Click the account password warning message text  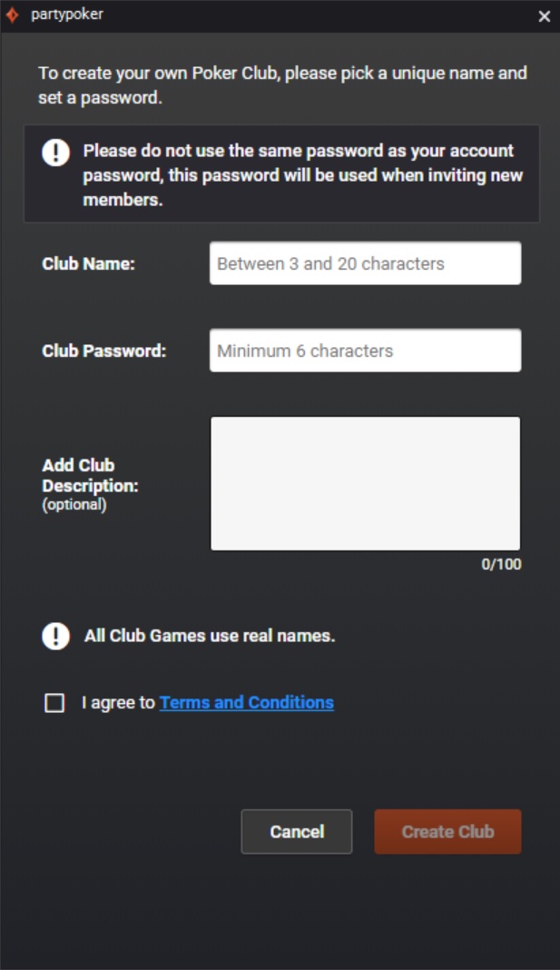click(303, 175)
